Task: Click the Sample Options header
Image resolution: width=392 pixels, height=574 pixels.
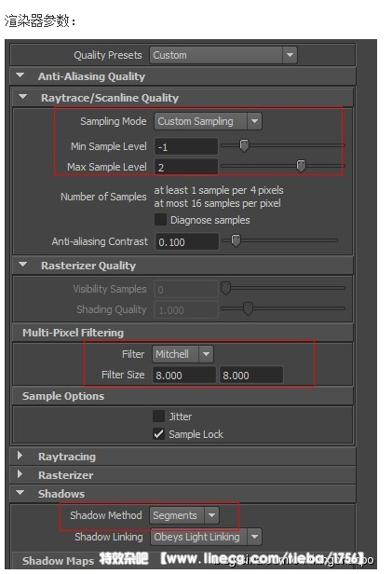Action: click(x=63, y=396)
